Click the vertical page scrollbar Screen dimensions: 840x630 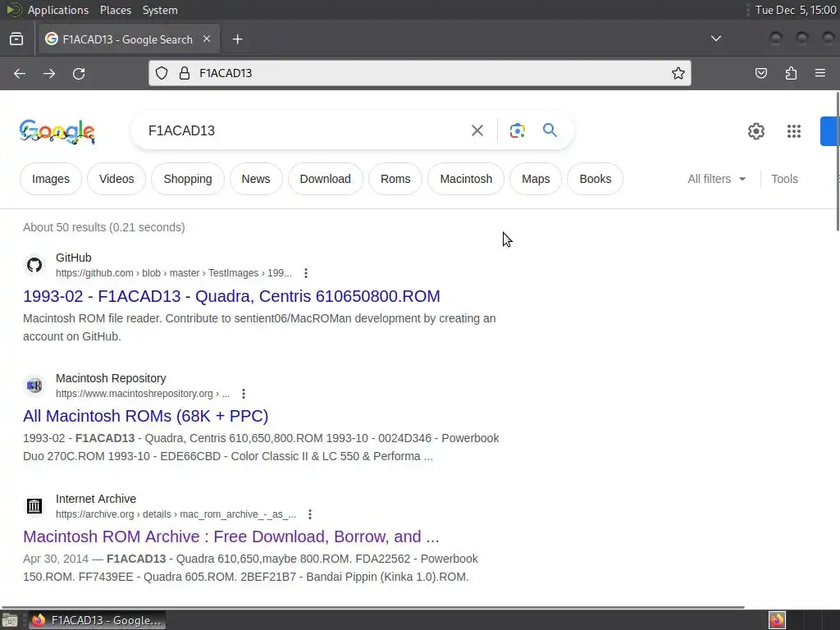(x=838, y=162)
